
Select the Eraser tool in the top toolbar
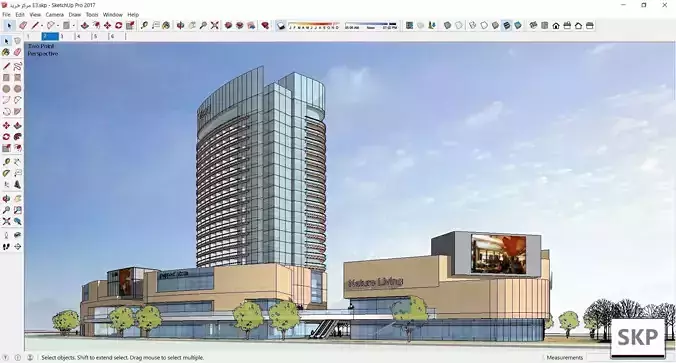pos(23,26)
